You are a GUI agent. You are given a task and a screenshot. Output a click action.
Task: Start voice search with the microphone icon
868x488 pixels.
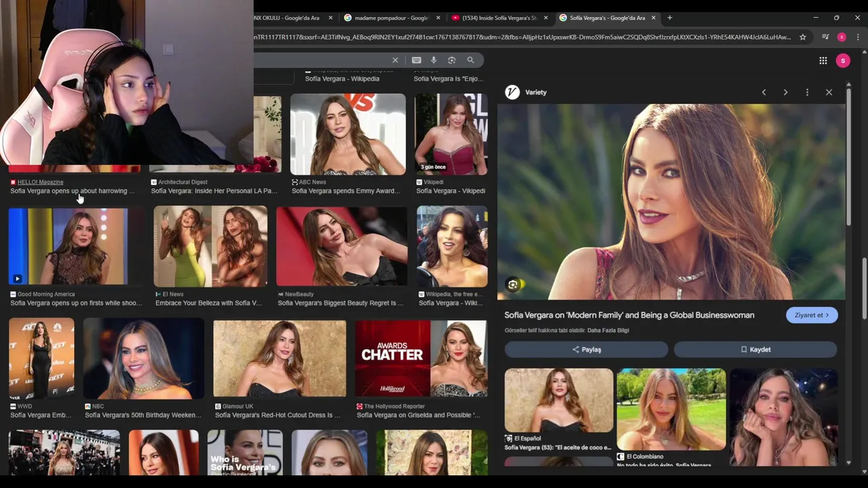click(x=434, y=60)
